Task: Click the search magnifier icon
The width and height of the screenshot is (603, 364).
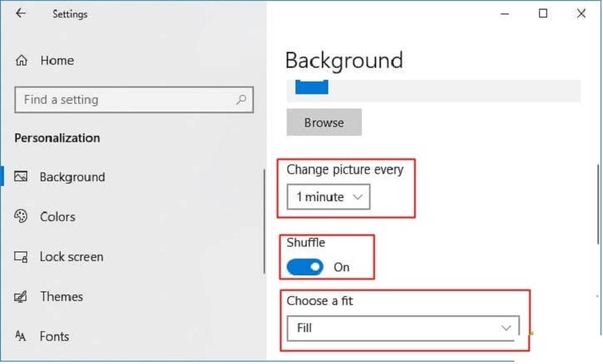Action: 241,100
